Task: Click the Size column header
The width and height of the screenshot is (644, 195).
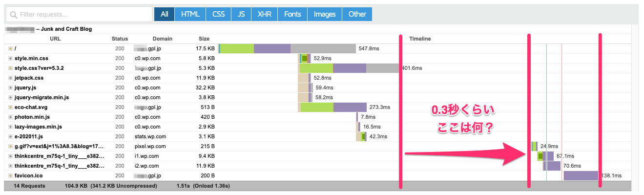Action: click(x=204, y=39)
